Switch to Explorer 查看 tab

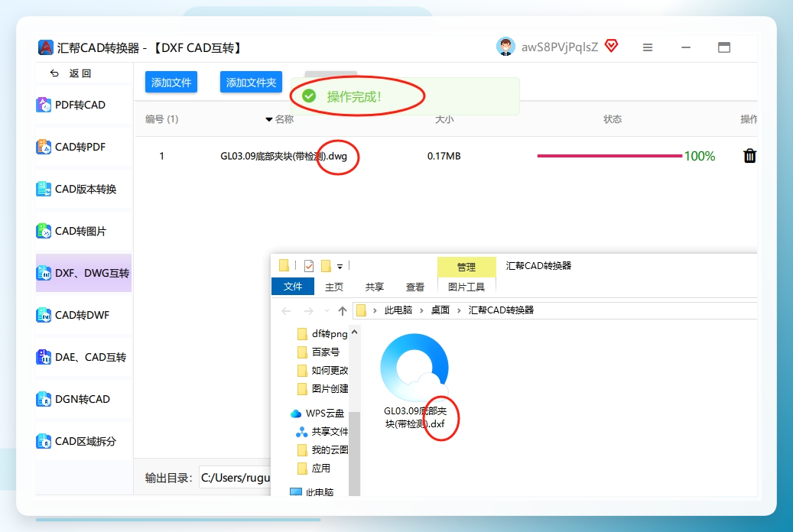coord(414,287)
